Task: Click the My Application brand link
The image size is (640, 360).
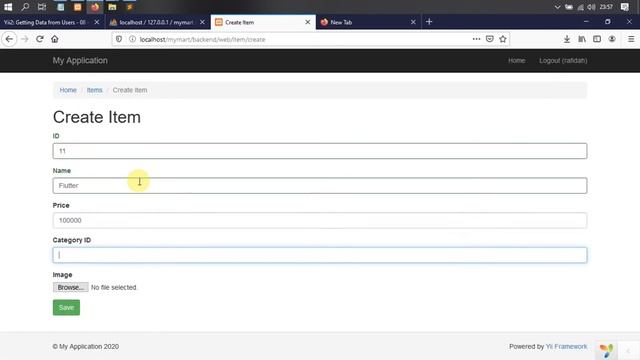Action: [80, 60]
